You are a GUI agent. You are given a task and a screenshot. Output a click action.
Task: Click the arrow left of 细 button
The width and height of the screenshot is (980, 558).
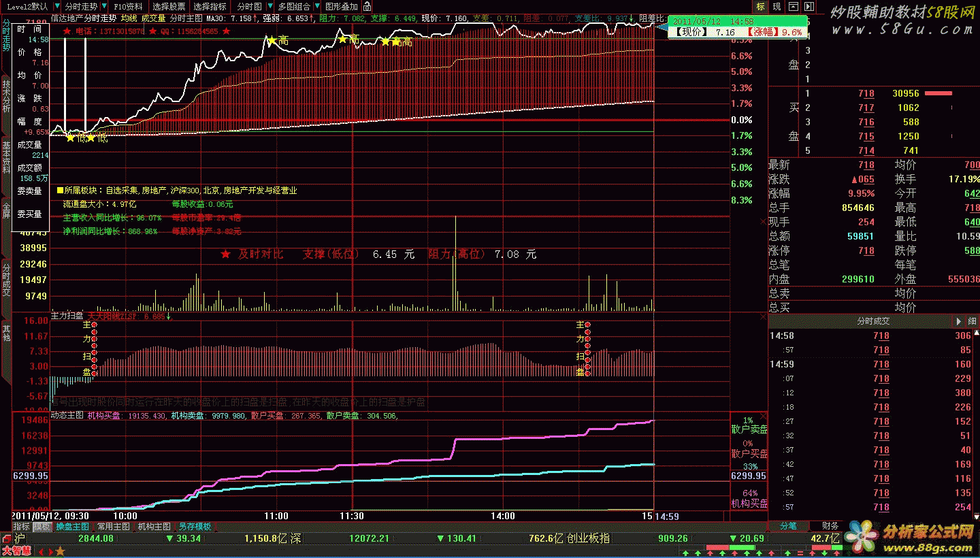coord(959,321)
